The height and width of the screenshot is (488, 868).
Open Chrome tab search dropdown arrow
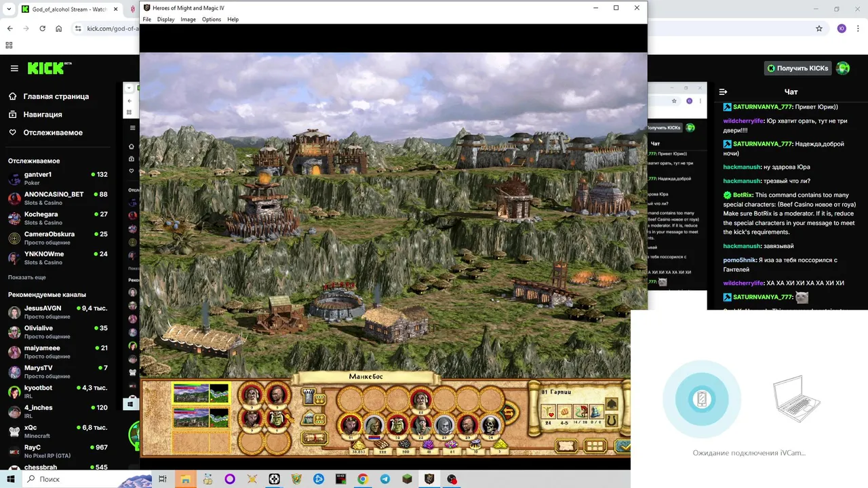(x=9, y=9)
